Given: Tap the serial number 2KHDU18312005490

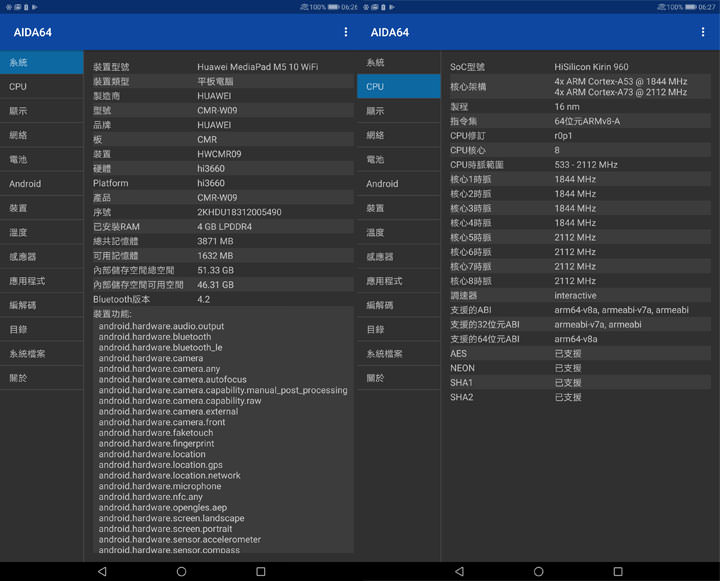Looking at the screenshot, I should pyautogui.click(x=239, y=212).
